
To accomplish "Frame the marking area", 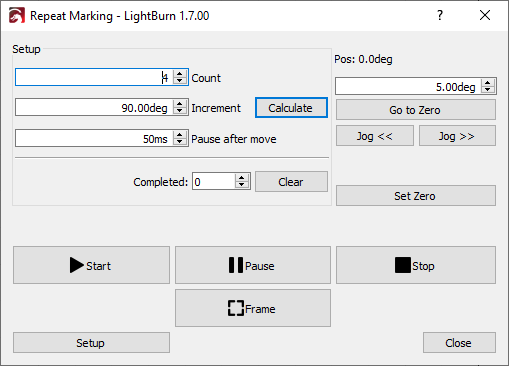I will [253, 308].
